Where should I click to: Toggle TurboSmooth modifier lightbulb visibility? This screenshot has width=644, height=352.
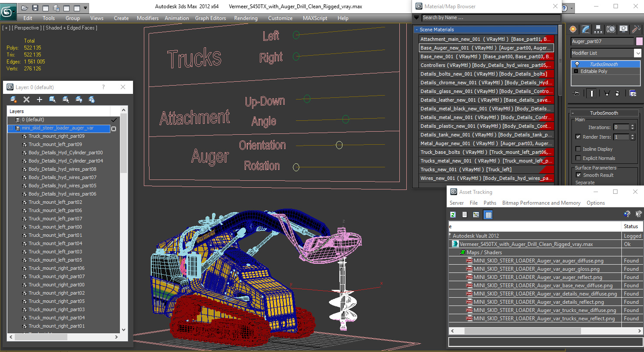(577, 64)
